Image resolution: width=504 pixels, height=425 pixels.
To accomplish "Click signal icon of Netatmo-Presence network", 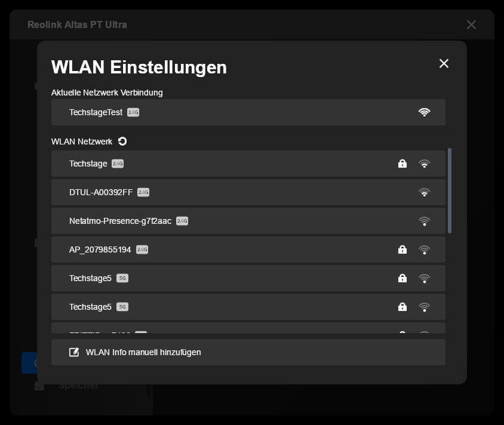I will pyautogui.click(x=425, y=221).
